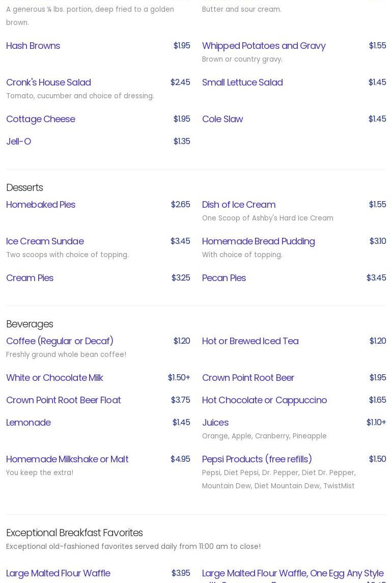The height and width of the screenshot is (583, 392).
Task: Choose the Cottage Cheese side
Action: (41, 119)
